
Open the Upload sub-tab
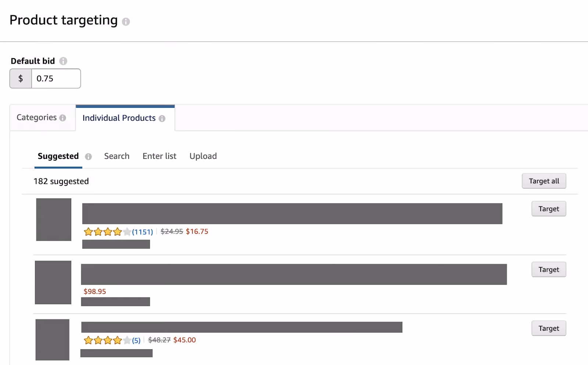point(203,156)
